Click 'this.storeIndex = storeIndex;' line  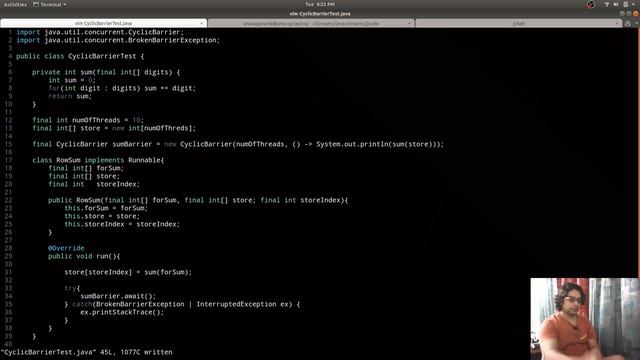click(x=122, y=224)
